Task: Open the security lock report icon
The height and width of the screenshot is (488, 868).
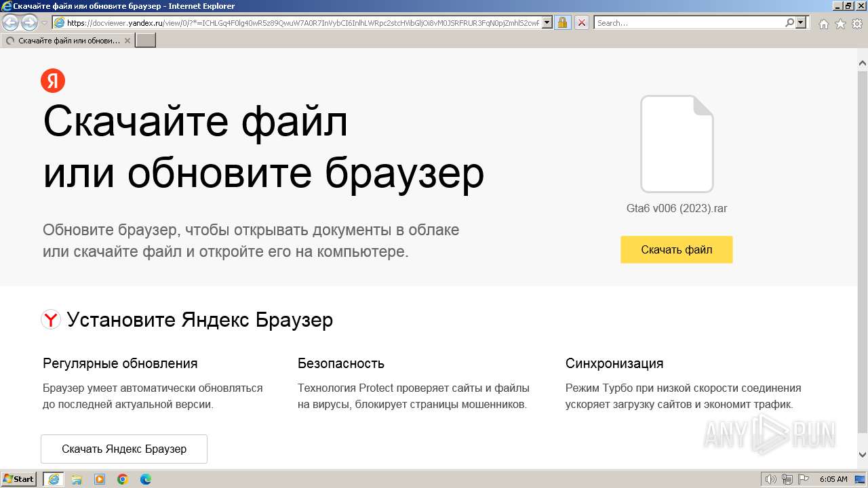Action: (562, 22)
